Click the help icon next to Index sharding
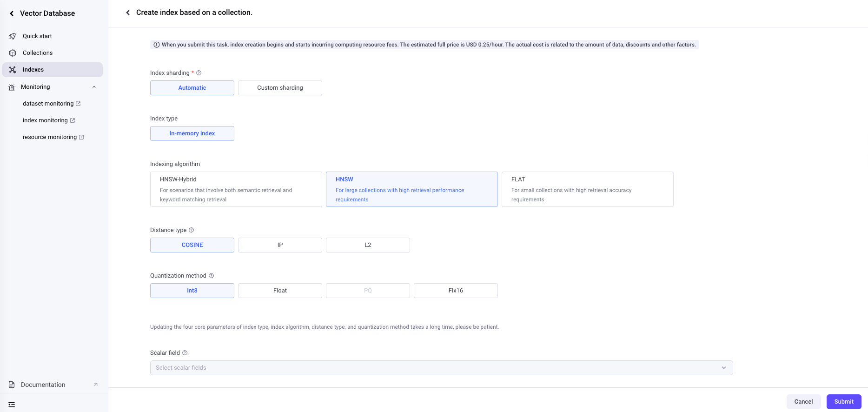This screenshot has width=868, height=412. (x=199, y=73)
